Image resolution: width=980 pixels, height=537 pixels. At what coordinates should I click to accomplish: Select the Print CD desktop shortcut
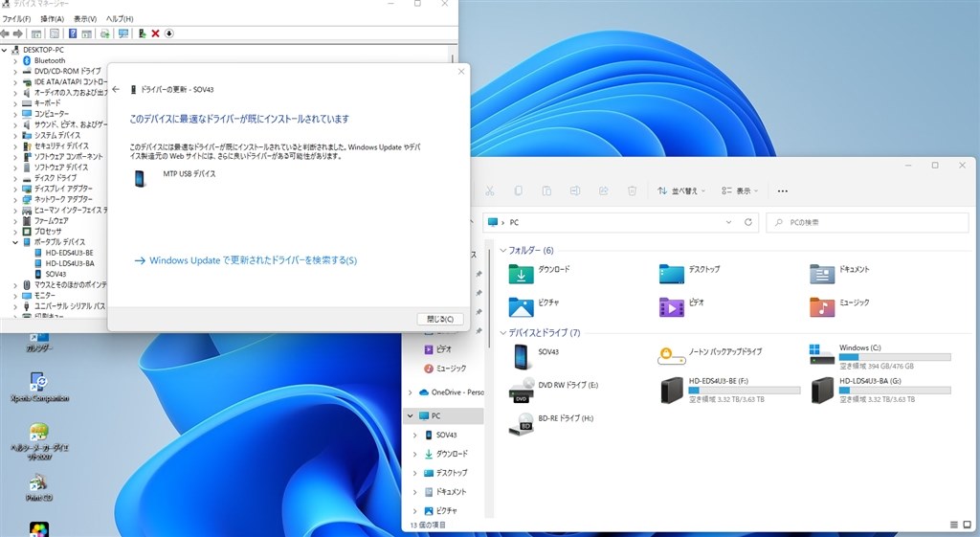tap(38, 487)
